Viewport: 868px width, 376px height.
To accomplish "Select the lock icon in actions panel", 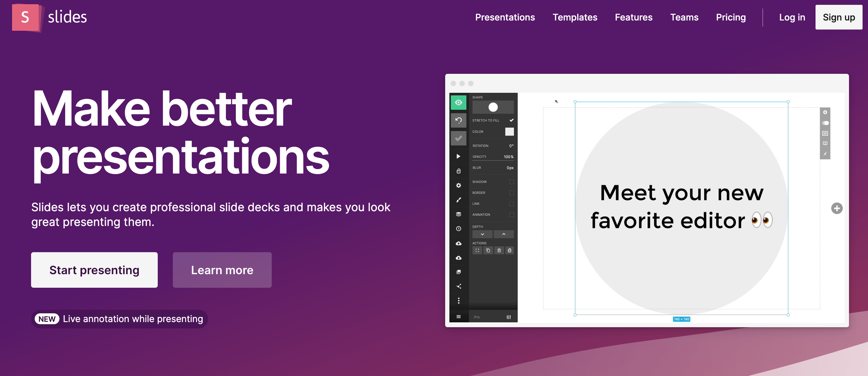I will 510,250.
